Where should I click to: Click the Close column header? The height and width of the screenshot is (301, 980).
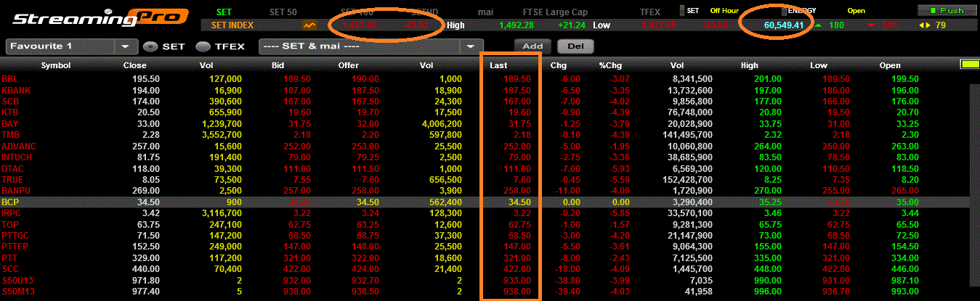point(134,65)
